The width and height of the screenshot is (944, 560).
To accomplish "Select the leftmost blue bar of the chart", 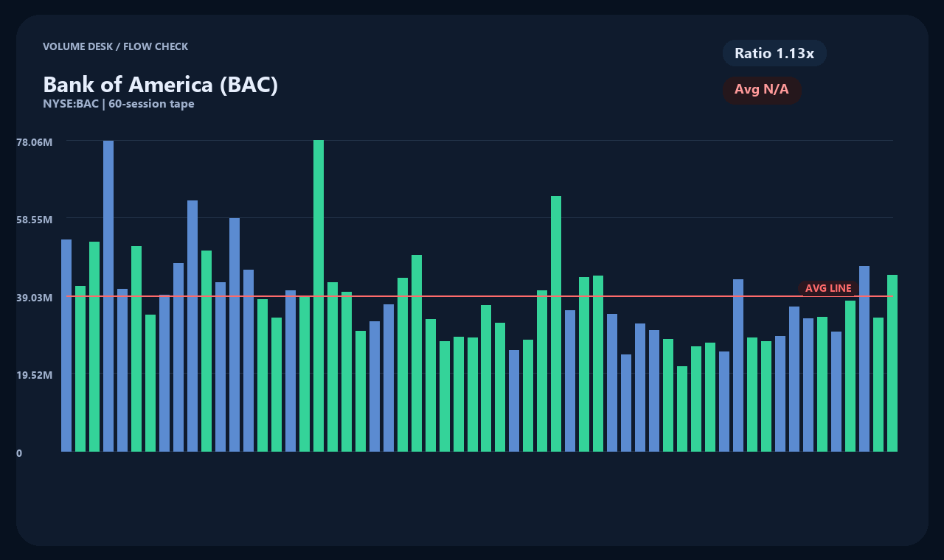I will (x=66, y=346).
